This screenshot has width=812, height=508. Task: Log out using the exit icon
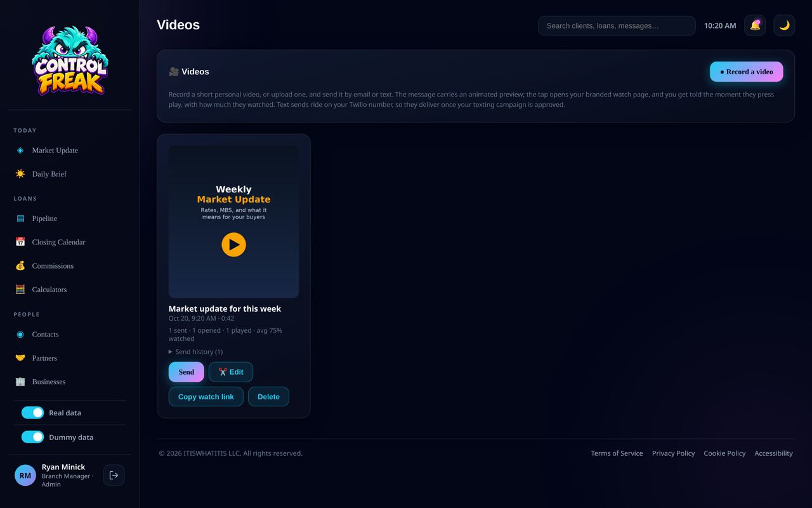[x=114, y=475]
